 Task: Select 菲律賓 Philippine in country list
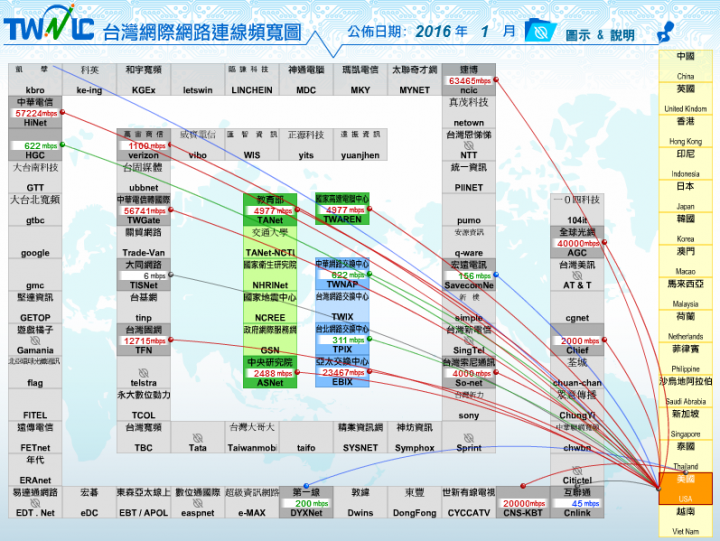pos(685,359)
